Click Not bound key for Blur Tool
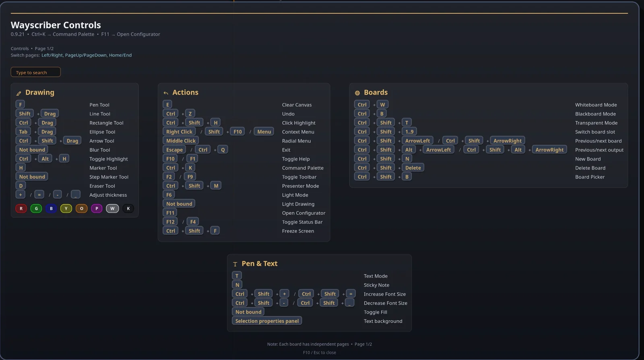The width and height of the screenshot is (644, 360). click(32, 149)
